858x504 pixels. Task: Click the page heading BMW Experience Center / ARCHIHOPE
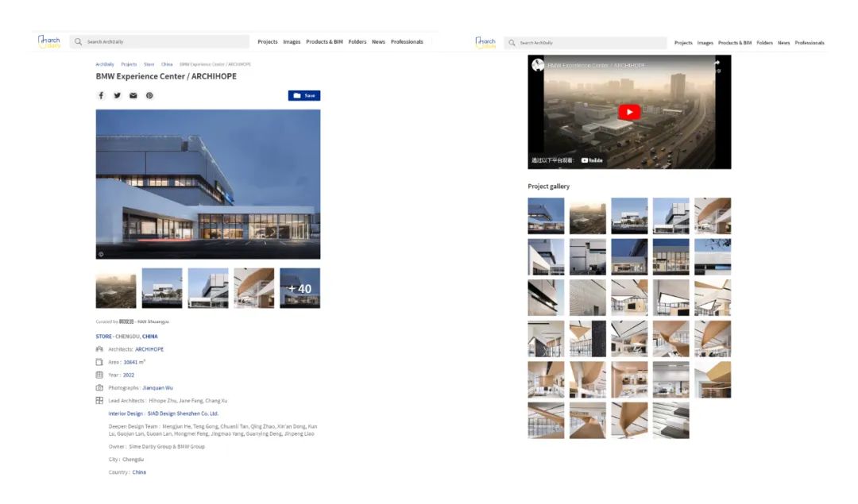(x=166, y=76)
